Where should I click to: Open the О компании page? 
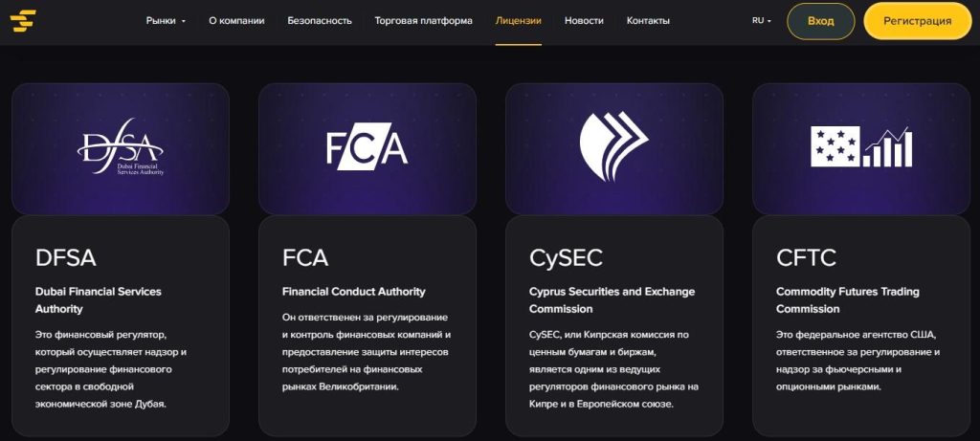(x=237, y=21)
